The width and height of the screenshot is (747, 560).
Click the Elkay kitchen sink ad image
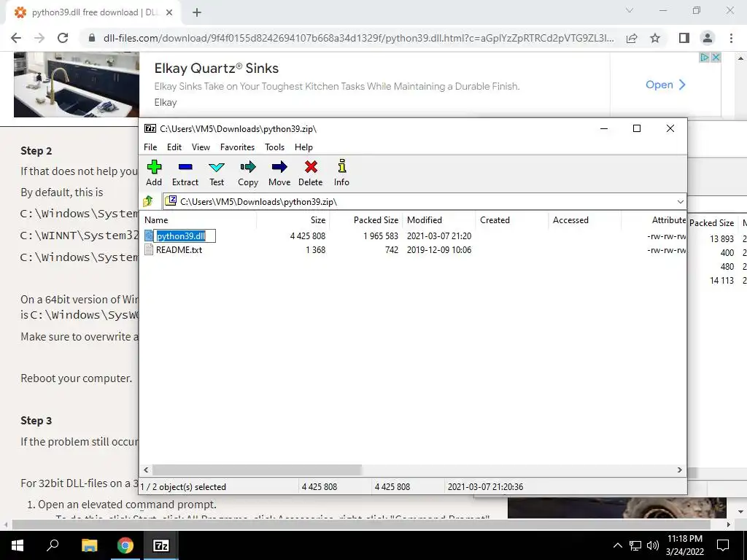click(x=76, y=85)
